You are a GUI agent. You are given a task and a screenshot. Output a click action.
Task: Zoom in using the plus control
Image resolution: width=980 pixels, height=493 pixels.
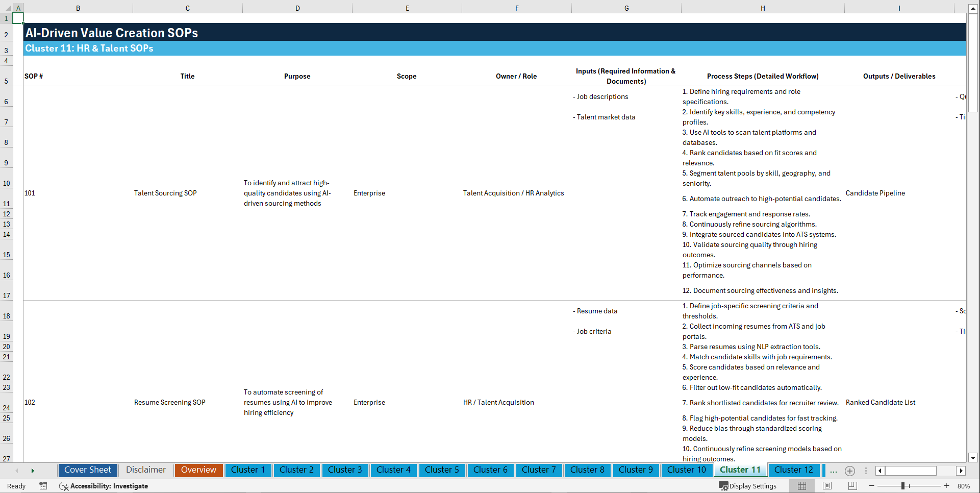pos(947,486)
